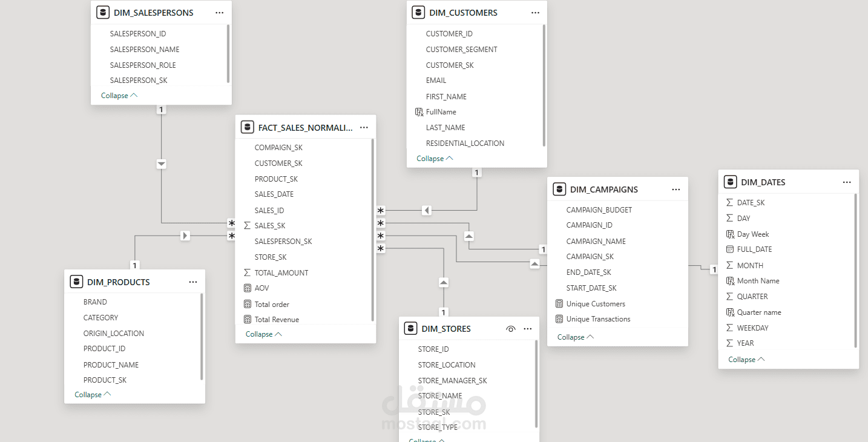The height and width of the screenshot is (442, 868).
Task: Click the calculated column icon beside FullName
Action: pyautogui.click(x=419, y=112)
